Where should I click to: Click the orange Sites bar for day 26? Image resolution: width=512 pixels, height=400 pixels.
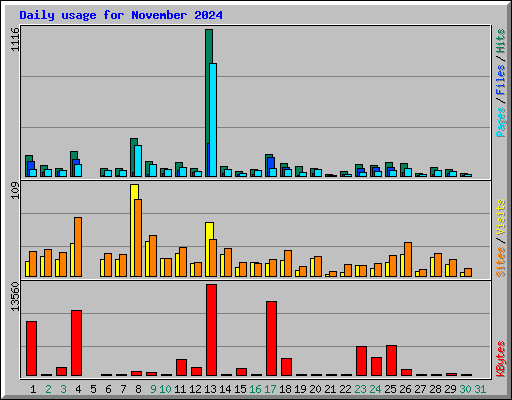(408, 259)
